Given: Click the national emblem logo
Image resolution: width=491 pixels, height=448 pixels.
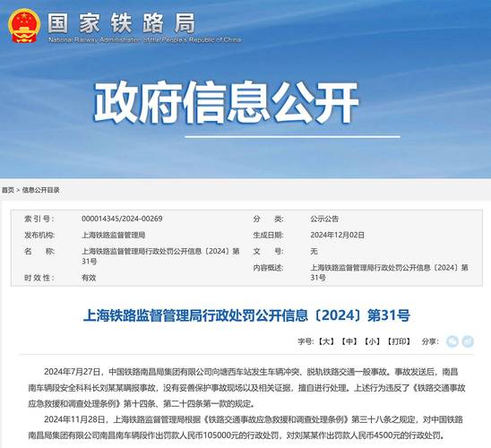Looking at the screenshot, I should 24,26.
